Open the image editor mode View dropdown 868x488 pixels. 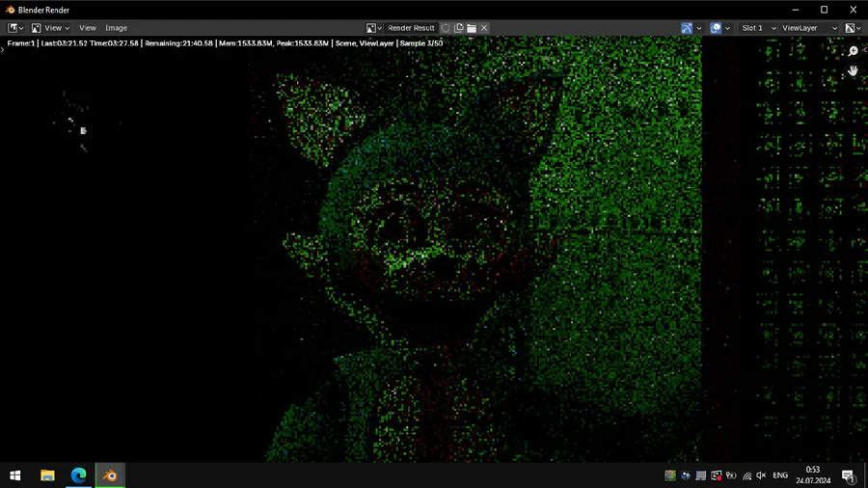pos(50,28)
